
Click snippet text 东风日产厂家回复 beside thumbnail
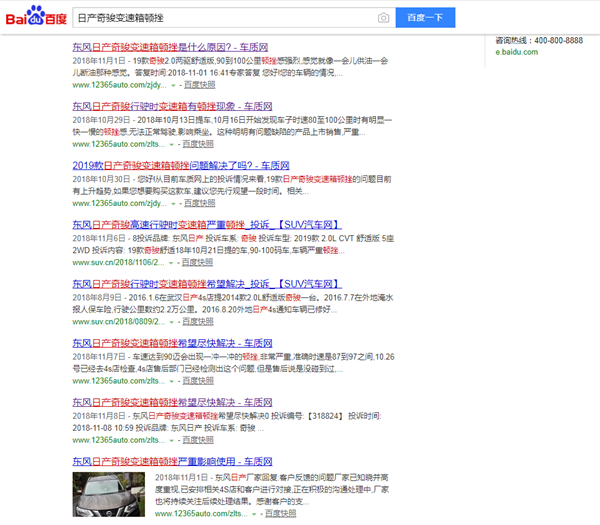coord(247,478)
